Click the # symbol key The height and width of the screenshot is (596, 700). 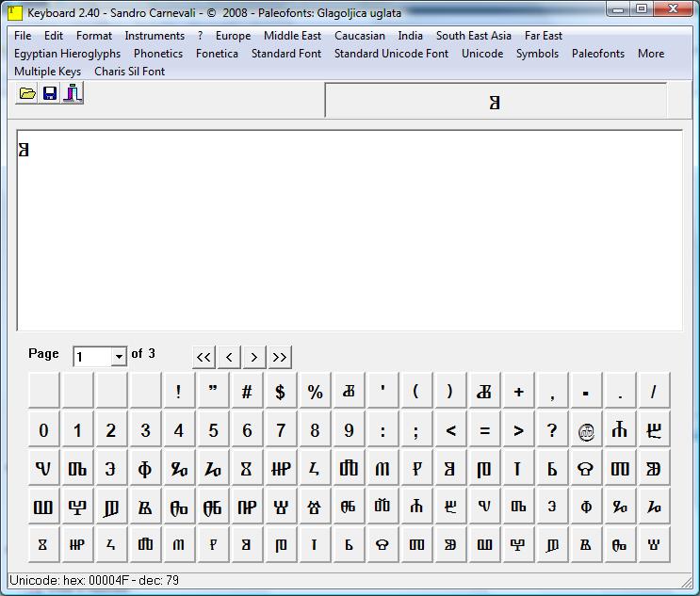(247, 392)
